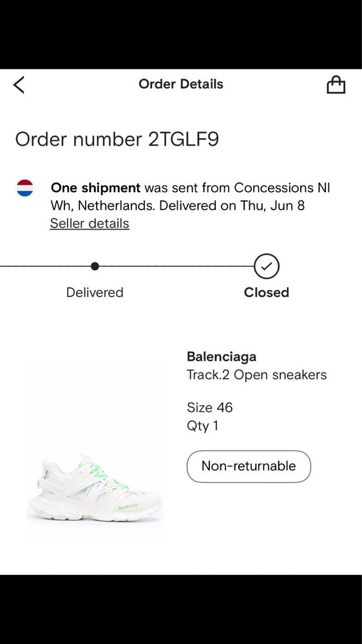Open the Seller details link
Screen dimensions: 362x644
click(x=90, y=224)
